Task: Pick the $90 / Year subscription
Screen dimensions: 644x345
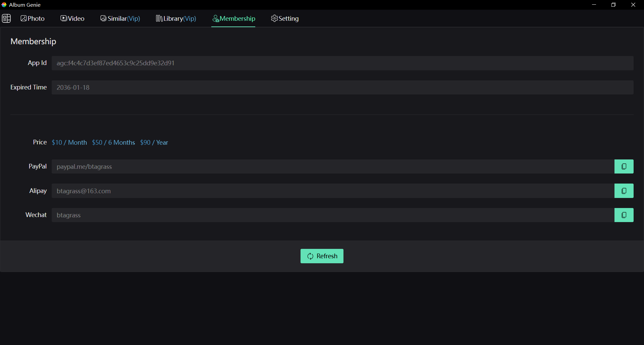Action: coord(154,142)
